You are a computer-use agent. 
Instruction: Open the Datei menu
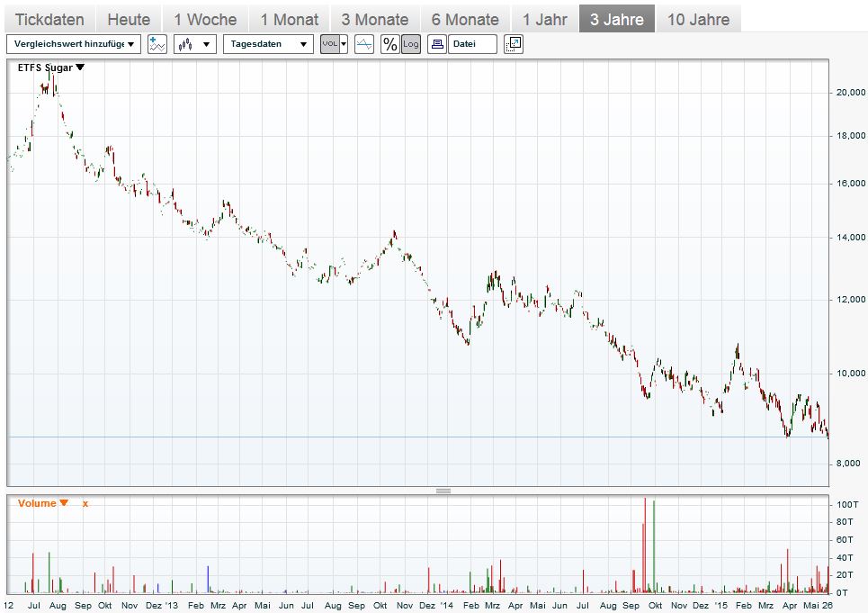click(472, 44)
